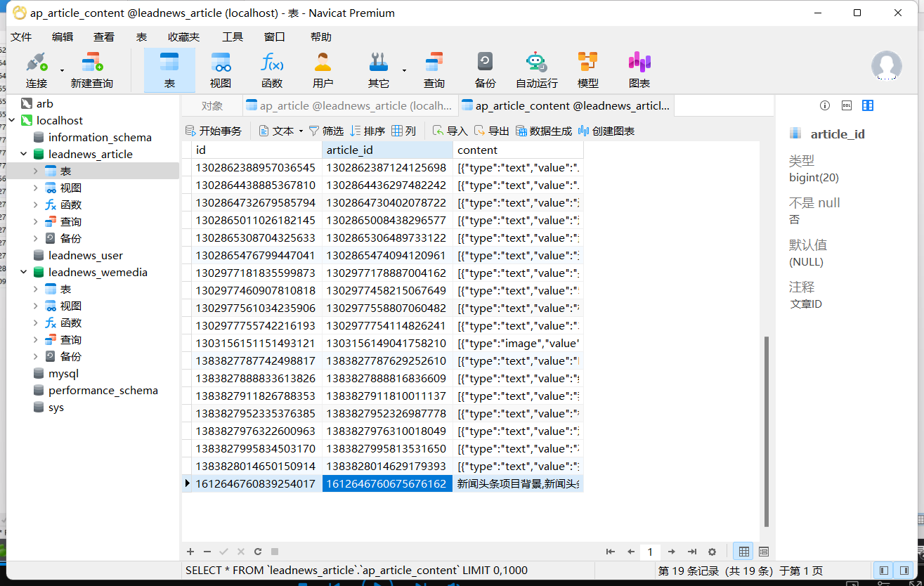Select the arb connection
This screenshot has width=924, height=586.
[45, 103]
